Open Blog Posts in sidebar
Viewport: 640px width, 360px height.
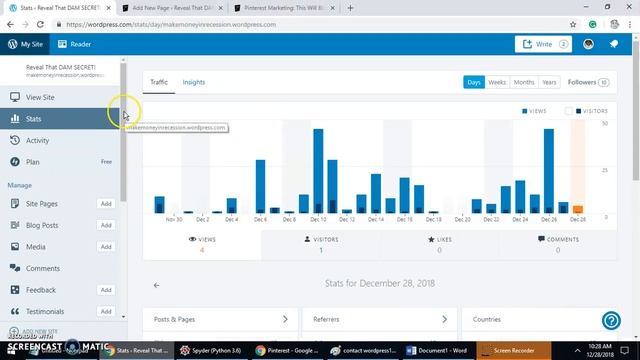coord(42,225)
